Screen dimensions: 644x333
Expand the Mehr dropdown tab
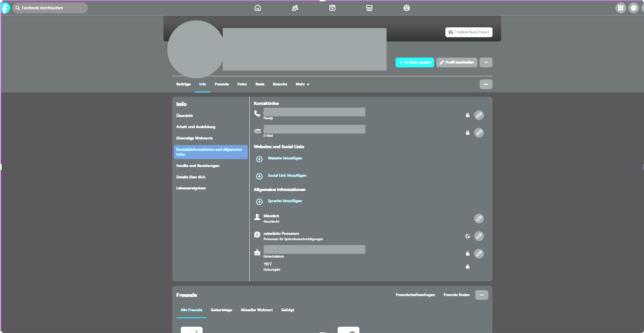point(302,84)
